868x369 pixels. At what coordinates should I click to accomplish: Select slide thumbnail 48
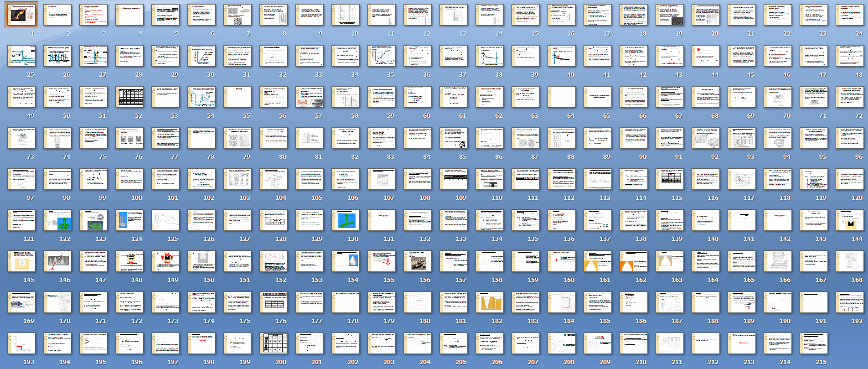850,56
